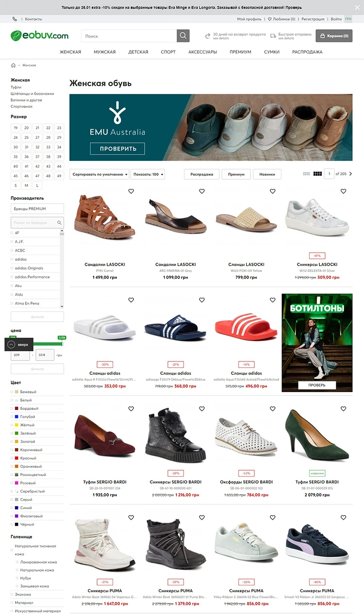
Task: Click the search magnifier button
Action: coord(183,36)
